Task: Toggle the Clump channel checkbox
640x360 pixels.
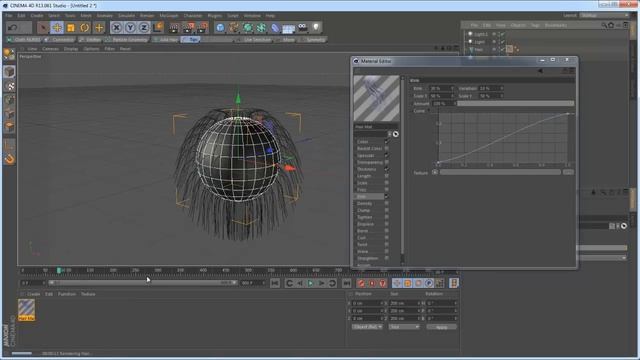Action: coord(386,210)
